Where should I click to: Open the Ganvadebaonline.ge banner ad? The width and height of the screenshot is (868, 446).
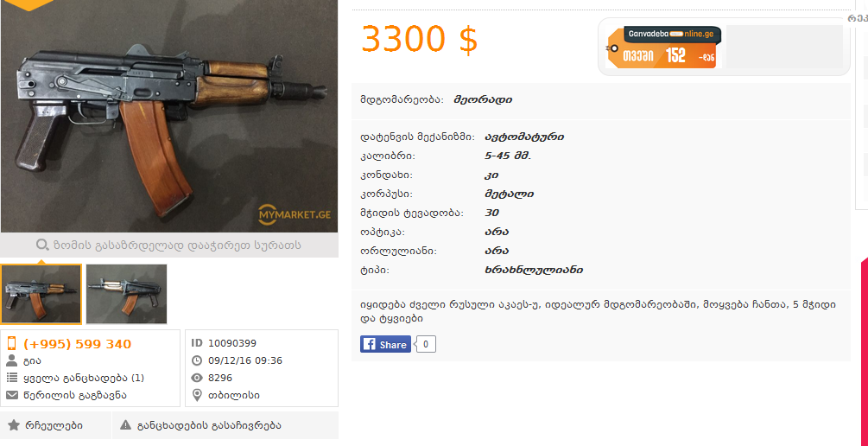click(663, 48)
